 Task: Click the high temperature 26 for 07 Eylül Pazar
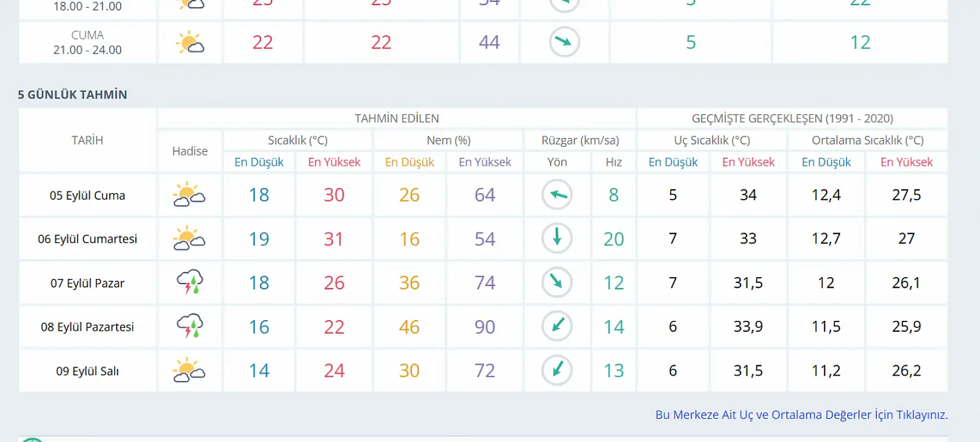pyautogui.click(x=334, y=282)
